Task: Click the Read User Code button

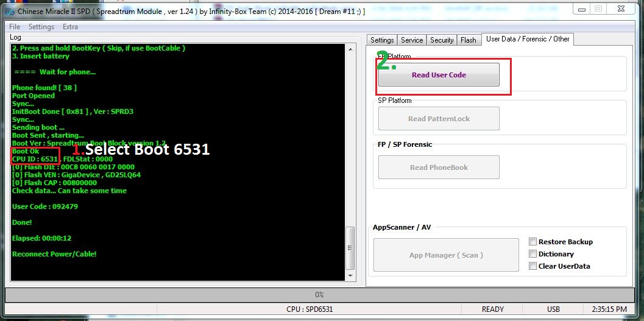Action: click(439, 75)
